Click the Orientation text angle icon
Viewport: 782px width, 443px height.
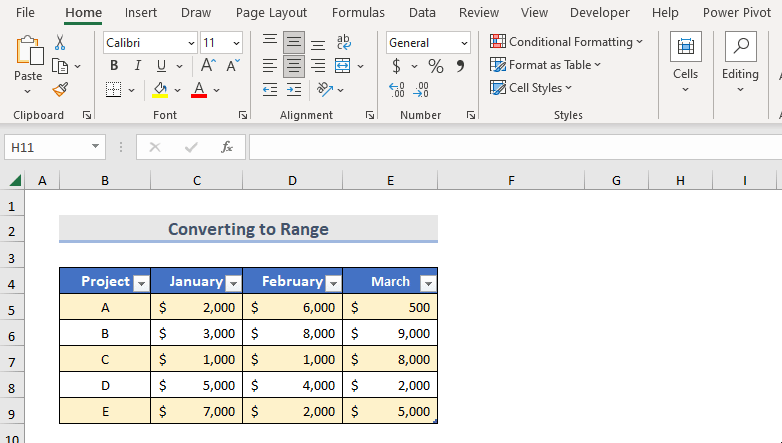(325, 90)
